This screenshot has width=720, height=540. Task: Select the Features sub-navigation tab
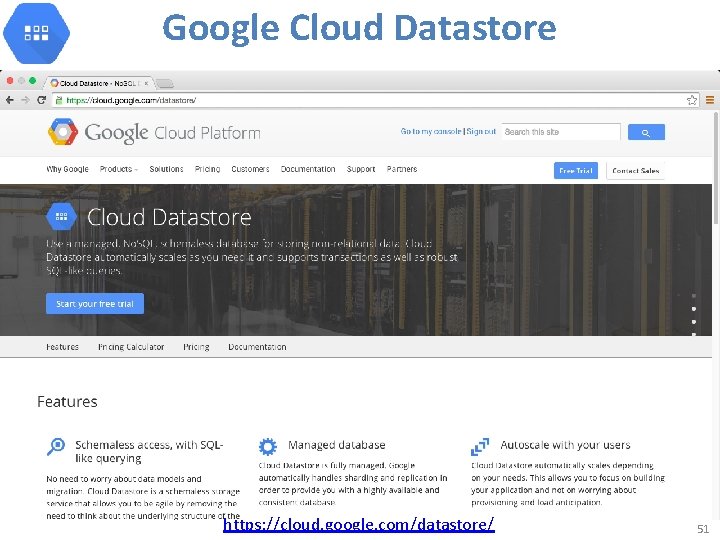(62, 347)
